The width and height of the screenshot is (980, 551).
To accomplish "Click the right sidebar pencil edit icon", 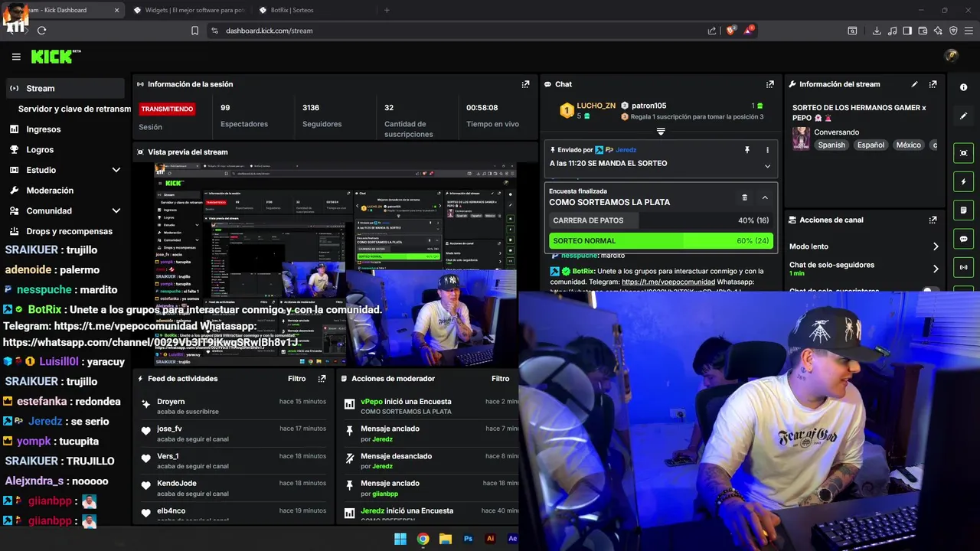I will pos(963,116).
